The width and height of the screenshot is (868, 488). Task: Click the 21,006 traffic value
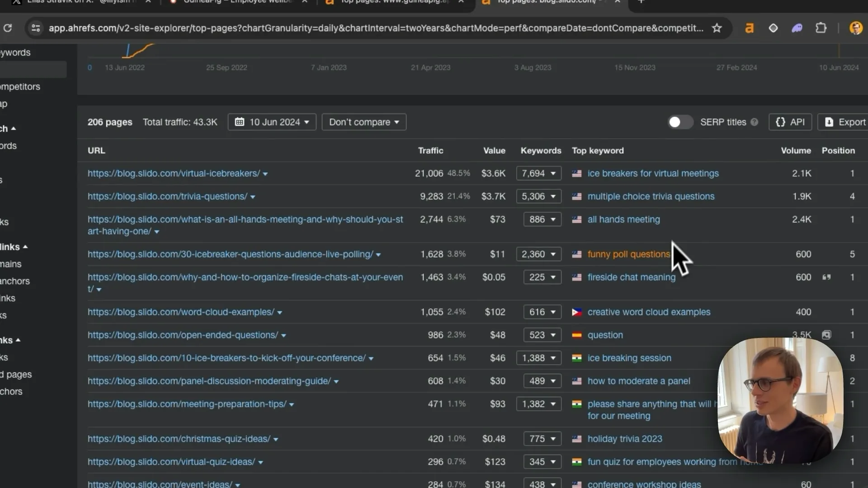pyautogui.click(x=429, y=174)
